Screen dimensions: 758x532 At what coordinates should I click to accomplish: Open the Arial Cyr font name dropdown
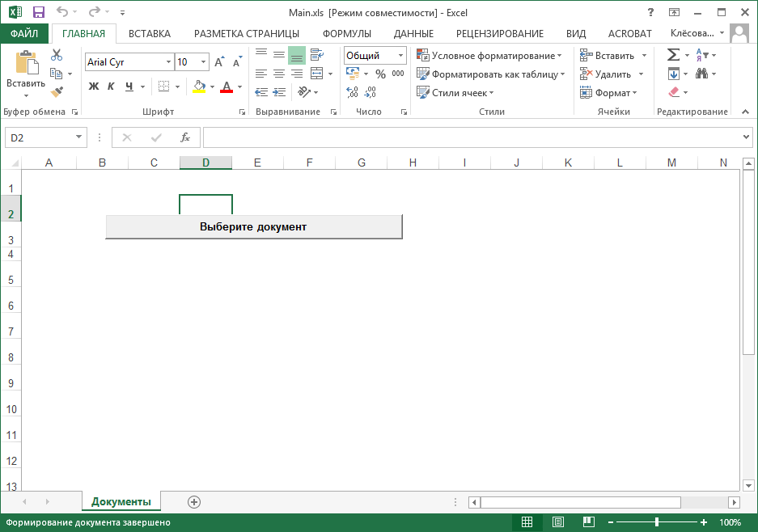[x=168, y=61]
